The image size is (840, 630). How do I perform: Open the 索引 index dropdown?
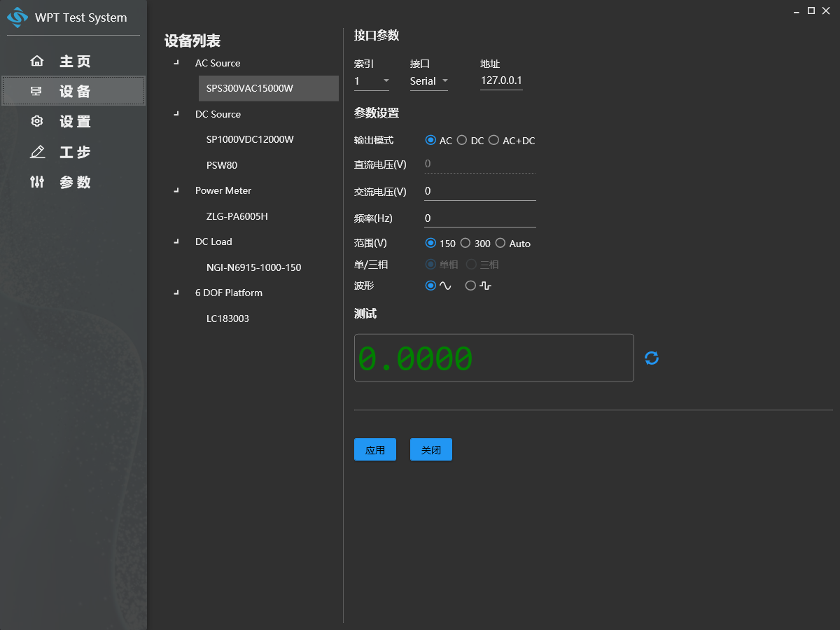coord(372,81)
